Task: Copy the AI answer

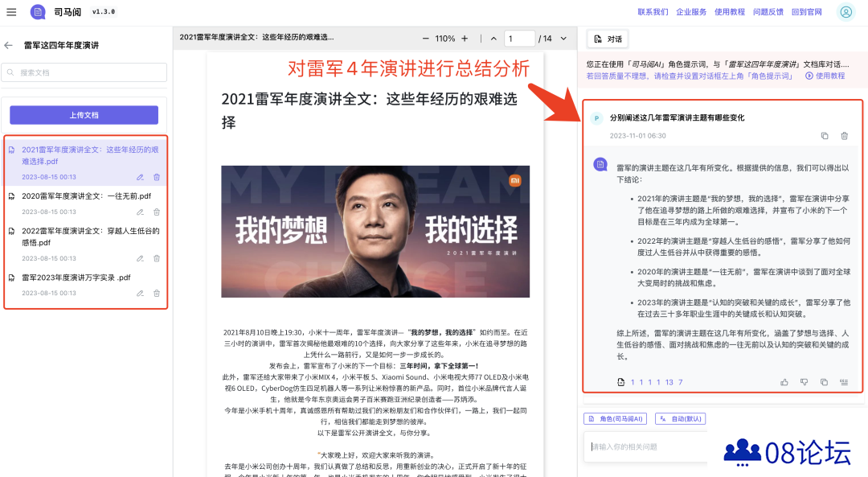Action: coord(825,382)
